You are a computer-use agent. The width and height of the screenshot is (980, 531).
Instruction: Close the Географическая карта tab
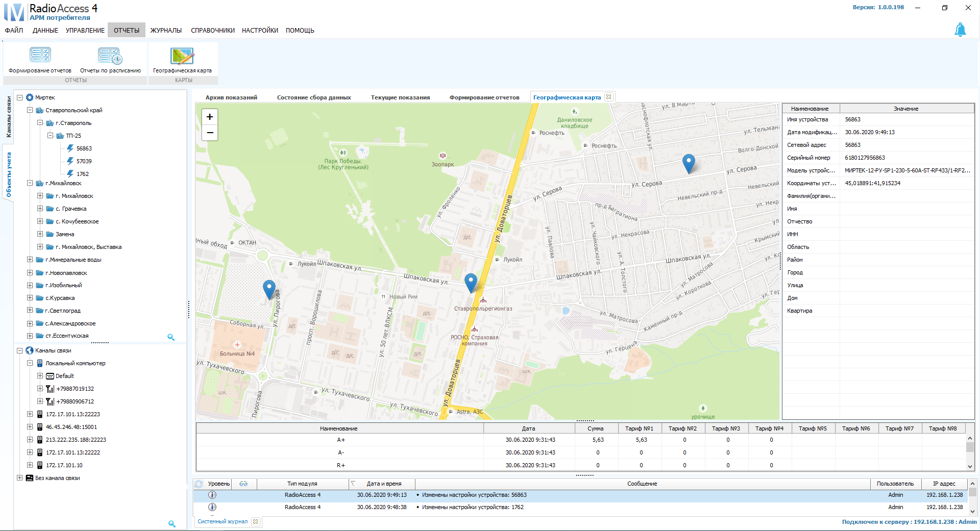point(608,97)
